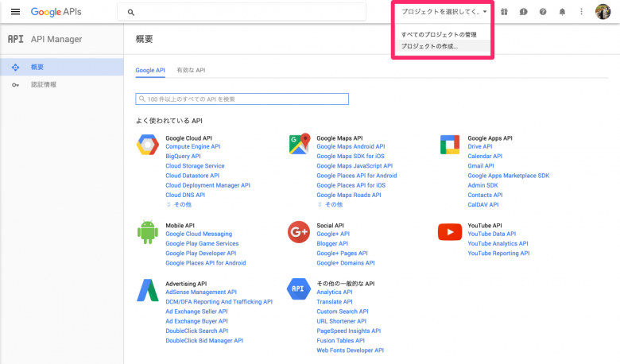
Task: Open Google Maps JavaScript API link
Action: (355, 166)
